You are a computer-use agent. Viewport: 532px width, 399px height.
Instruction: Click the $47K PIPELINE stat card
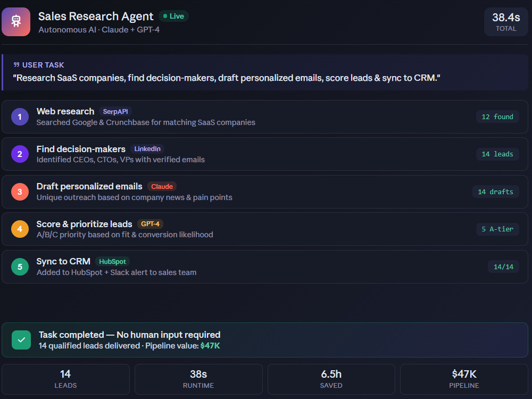coord(464,379)
